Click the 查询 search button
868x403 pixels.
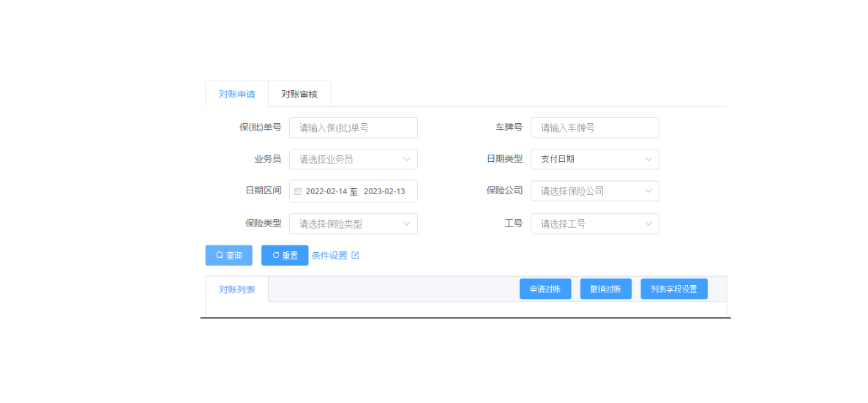click(x=229, y=256)
